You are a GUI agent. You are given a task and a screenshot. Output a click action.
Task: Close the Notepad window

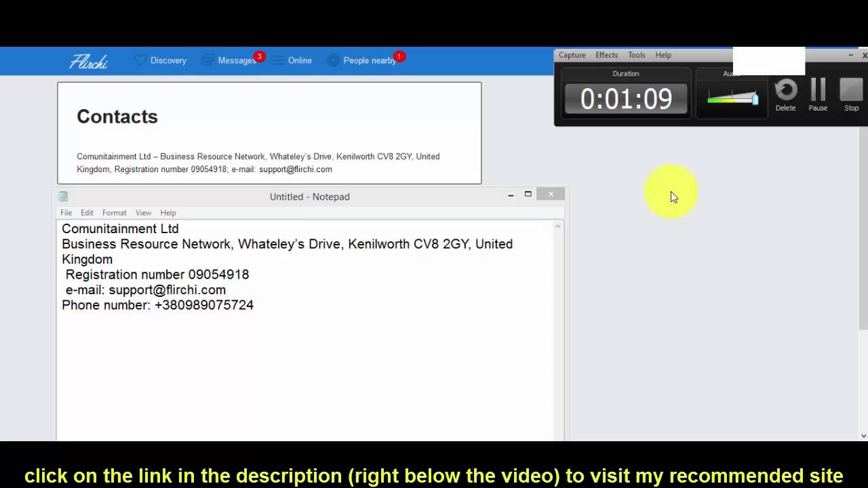coord(551,195)
